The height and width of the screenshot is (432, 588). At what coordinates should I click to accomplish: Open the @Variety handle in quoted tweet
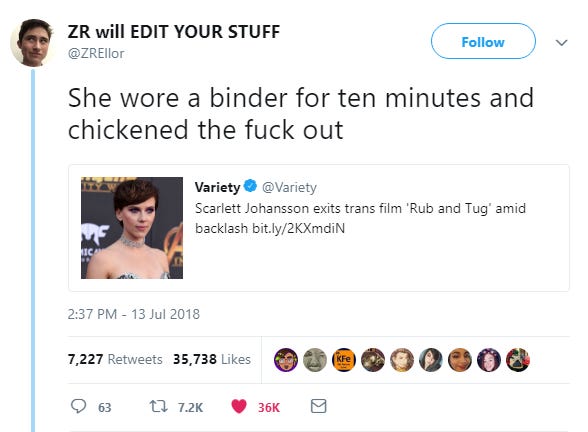click(x=289, y=187)
